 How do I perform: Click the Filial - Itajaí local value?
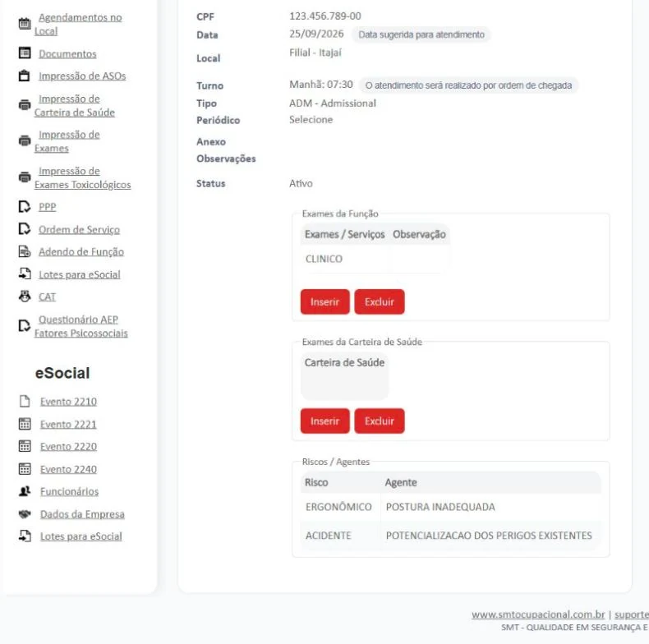[315, 53]
